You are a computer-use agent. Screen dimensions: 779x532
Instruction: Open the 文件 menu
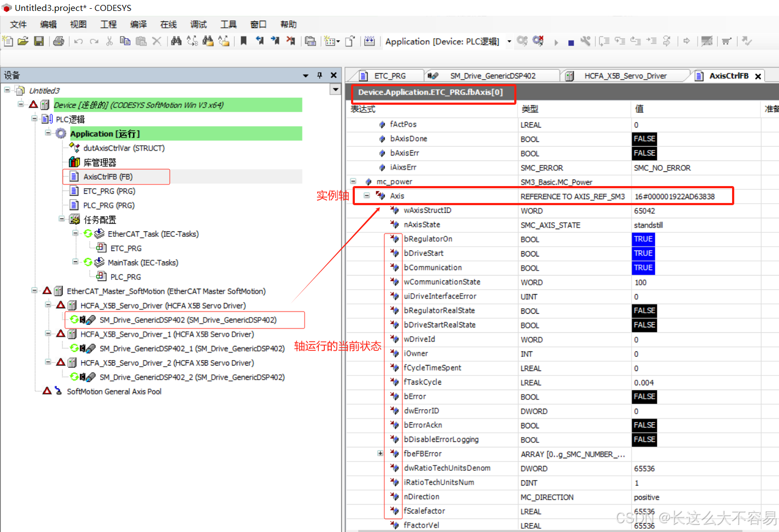click(19, 25)
